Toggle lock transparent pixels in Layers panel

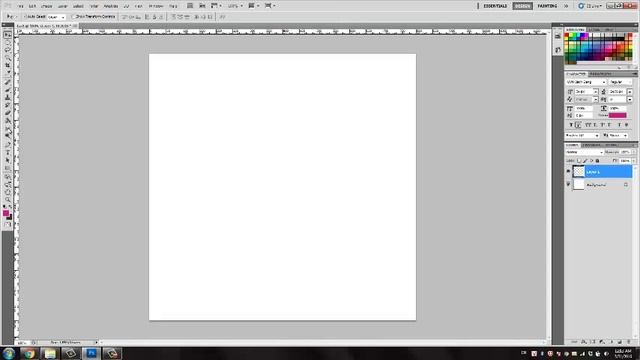(x=580, y=160)
